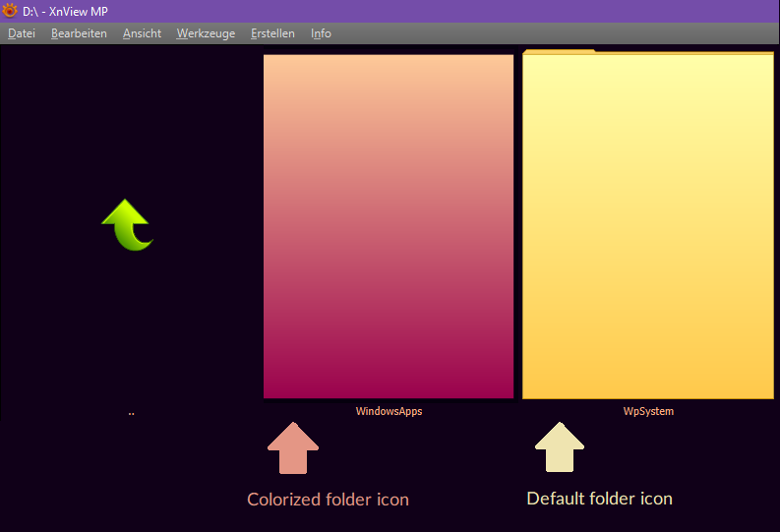Image resolution: width=780 pixels, height=532 pixels.
Task: Click the green parent folder up arrow
Action: click(128, 224)
